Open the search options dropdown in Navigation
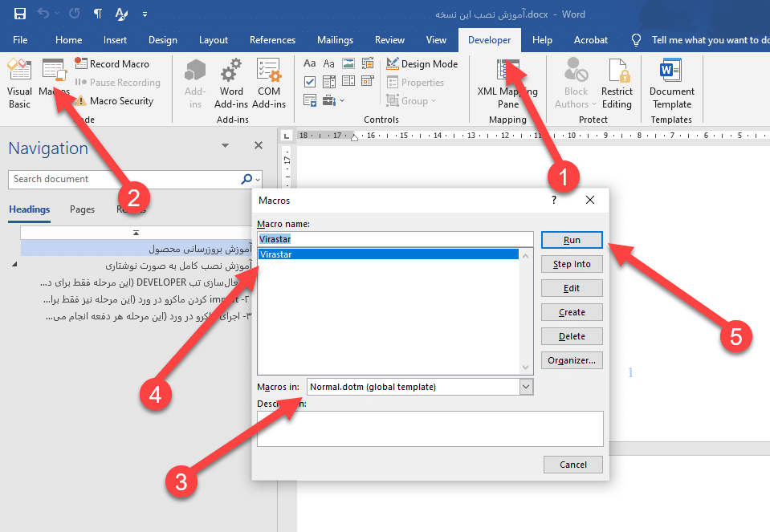Screen dimensions: 770x532 pos(258,179)
